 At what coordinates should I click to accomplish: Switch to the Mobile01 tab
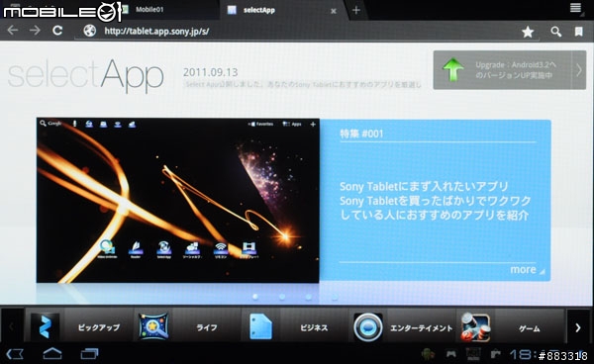pyautogui.click(x=149, y=10)
